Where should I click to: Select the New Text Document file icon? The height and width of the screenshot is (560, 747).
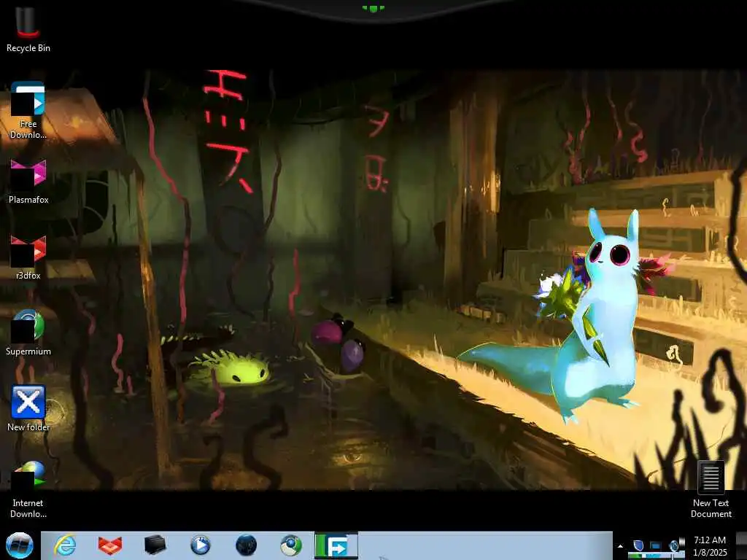711,489
